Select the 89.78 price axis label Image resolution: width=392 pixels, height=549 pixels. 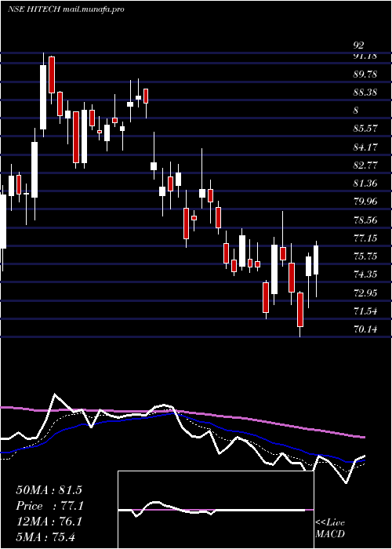tap(365, 75)
